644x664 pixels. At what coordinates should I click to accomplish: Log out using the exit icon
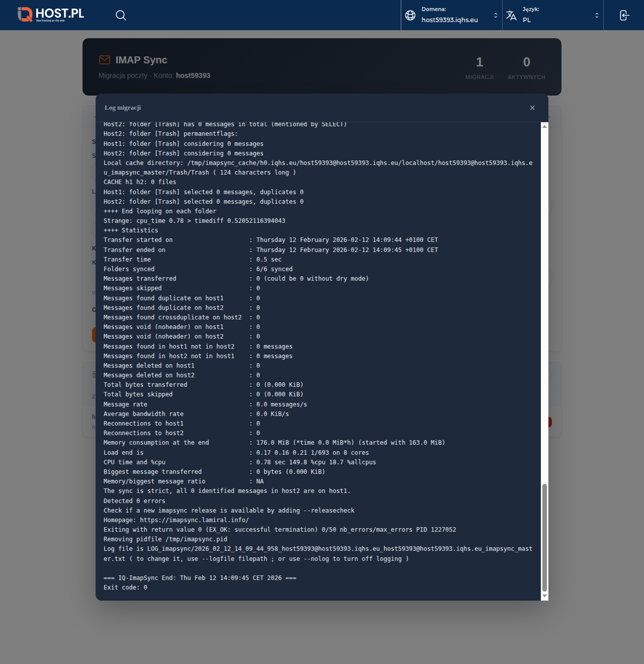[x=624, y=15]
